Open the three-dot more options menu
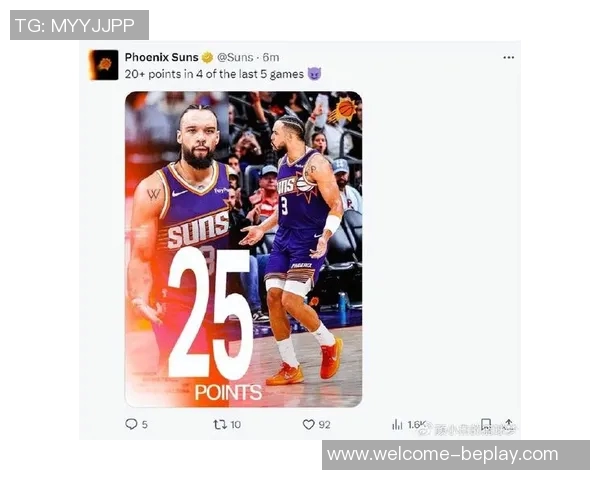The width and height of the screenshot is (600, 480). [x=509, y=57]
